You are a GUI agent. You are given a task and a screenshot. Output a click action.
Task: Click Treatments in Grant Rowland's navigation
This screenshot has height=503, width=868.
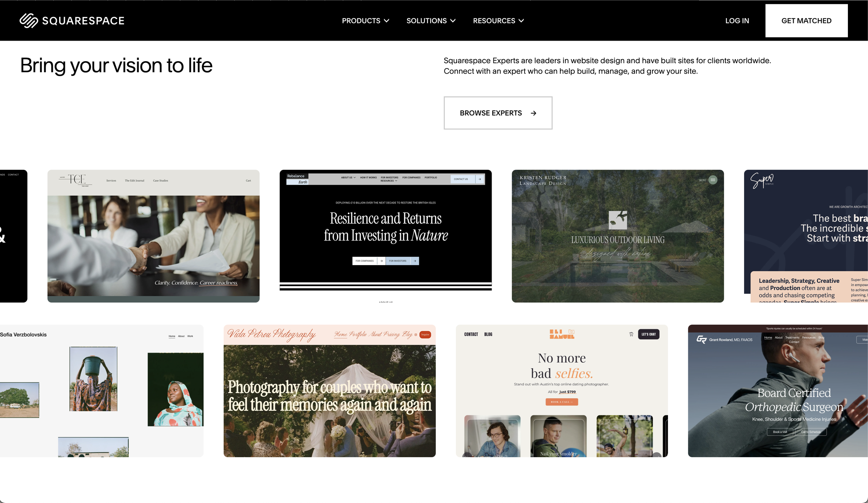(792, 337)
